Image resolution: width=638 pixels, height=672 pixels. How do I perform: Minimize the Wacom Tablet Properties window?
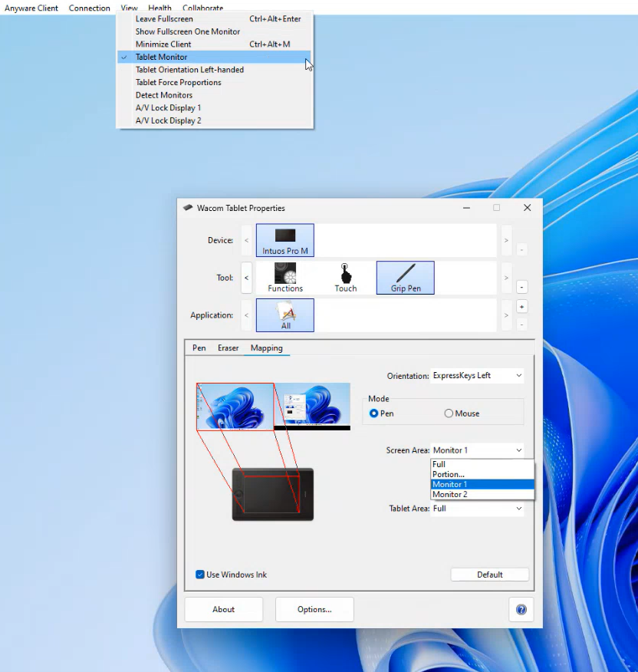point(466,208)
